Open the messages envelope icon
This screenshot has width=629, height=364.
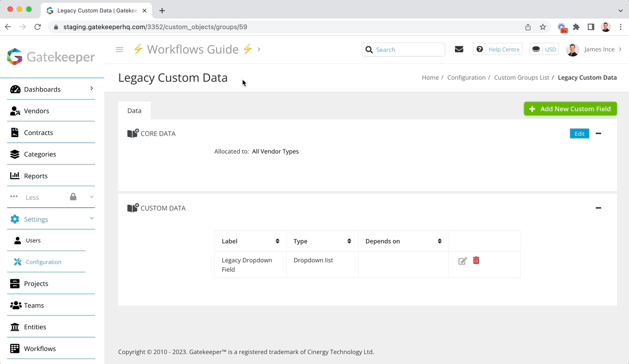pyautogui.click(x=459, y=49)
